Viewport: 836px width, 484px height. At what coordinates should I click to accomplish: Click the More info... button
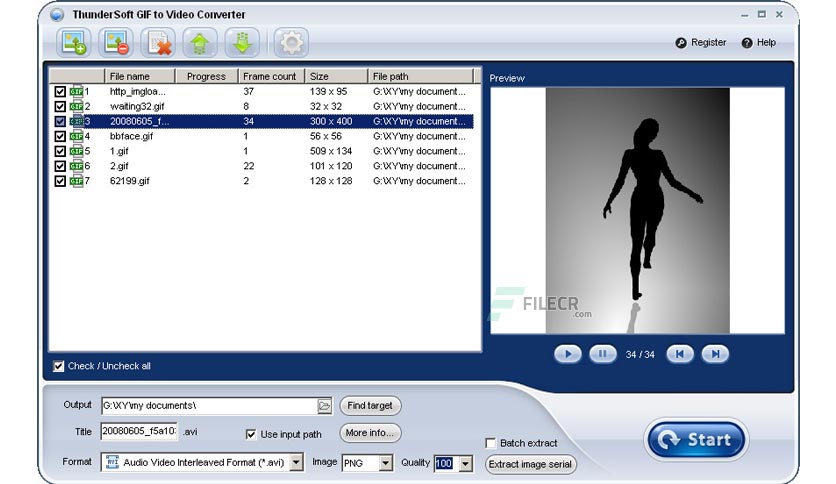coord(370,433)
